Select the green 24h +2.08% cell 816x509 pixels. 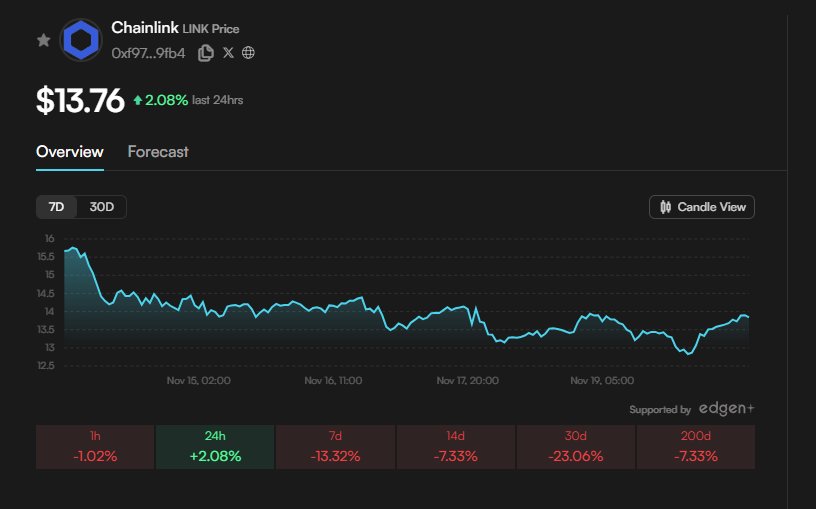(215, 447)
